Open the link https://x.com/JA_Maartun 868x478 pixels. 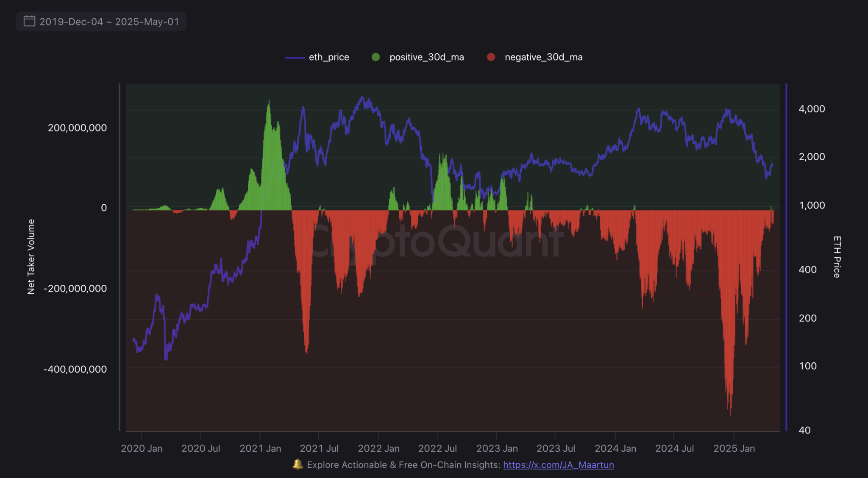click(558, 464)
